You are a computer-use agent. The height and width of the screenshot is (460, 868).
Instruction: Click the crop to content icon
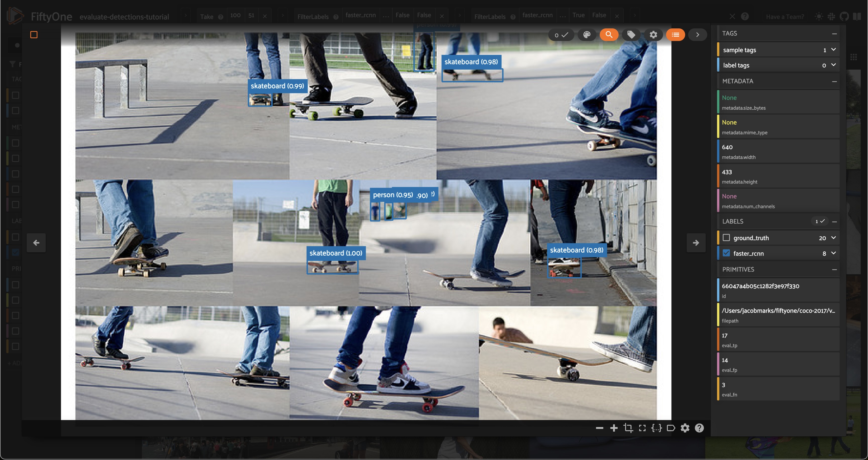[628, 428]
